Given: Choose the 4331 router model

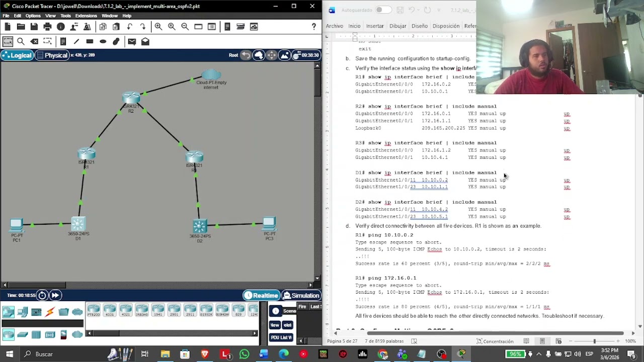Looking at the screenshot, I should 110,310.
